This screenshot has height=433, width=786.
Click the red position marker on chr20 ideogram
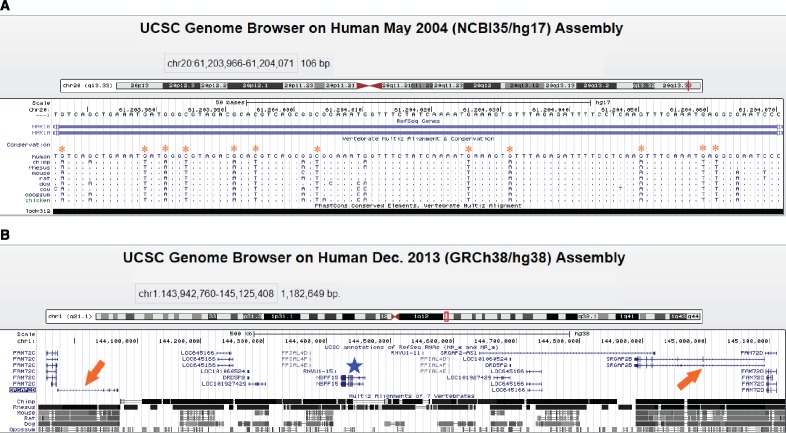688,86
